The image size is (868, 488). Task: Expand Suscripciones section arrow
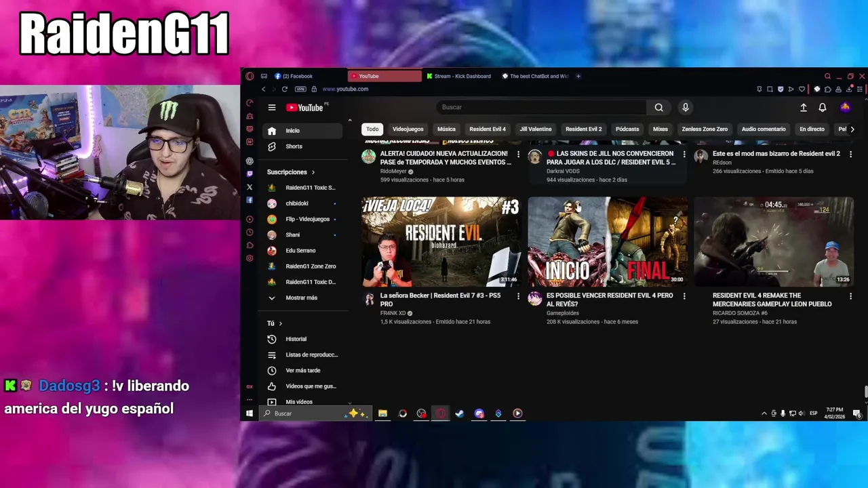pos(313,172)
